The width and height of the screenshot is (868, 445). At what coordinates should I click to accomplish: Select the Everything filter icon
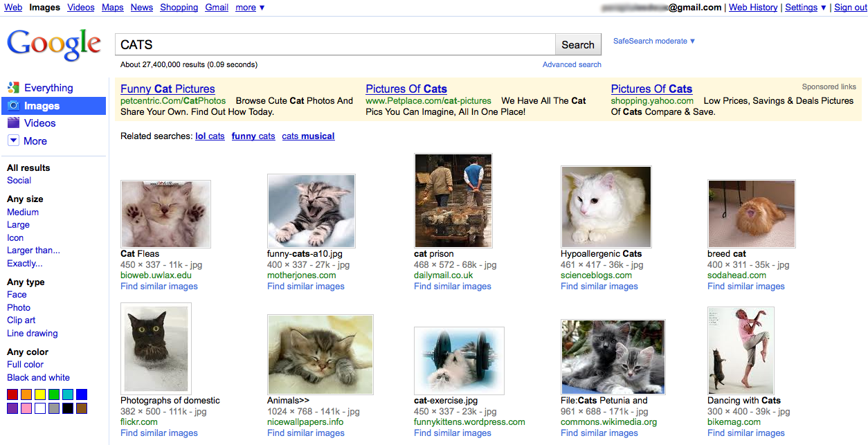click(x=13, y=88)
